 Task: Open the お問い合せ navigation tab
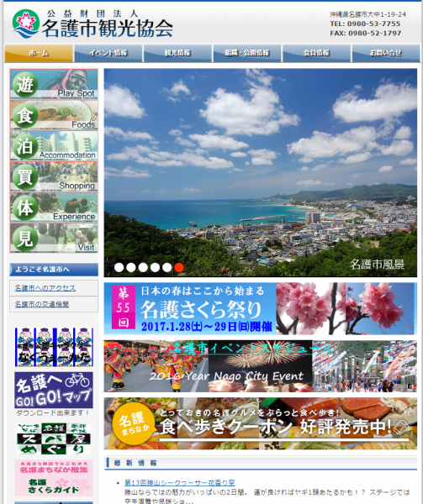tap(386, 53)
